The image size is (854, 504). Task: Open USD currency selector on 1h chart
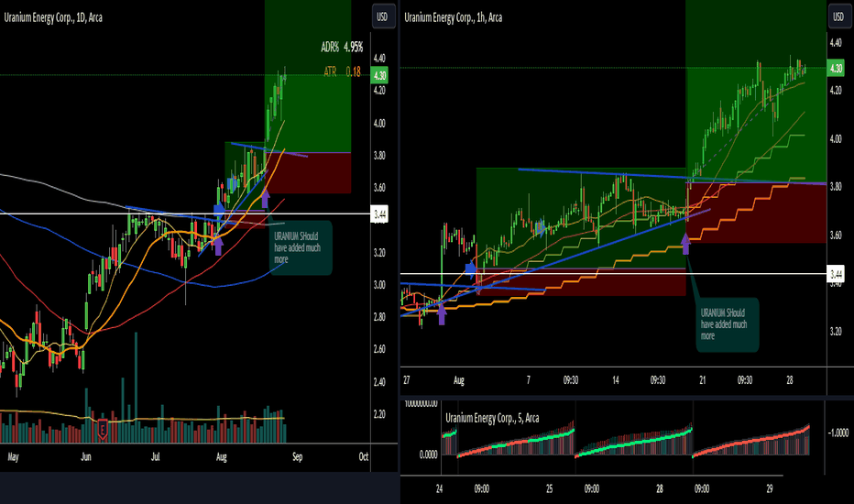[x=838, y=16]
